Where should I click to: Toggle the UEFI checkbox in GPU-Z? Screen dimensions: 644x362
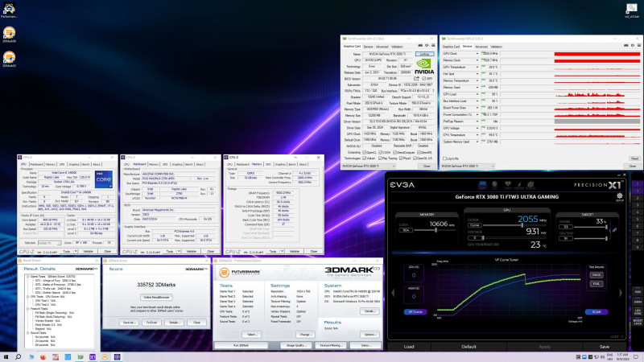[x=424, y=78]
